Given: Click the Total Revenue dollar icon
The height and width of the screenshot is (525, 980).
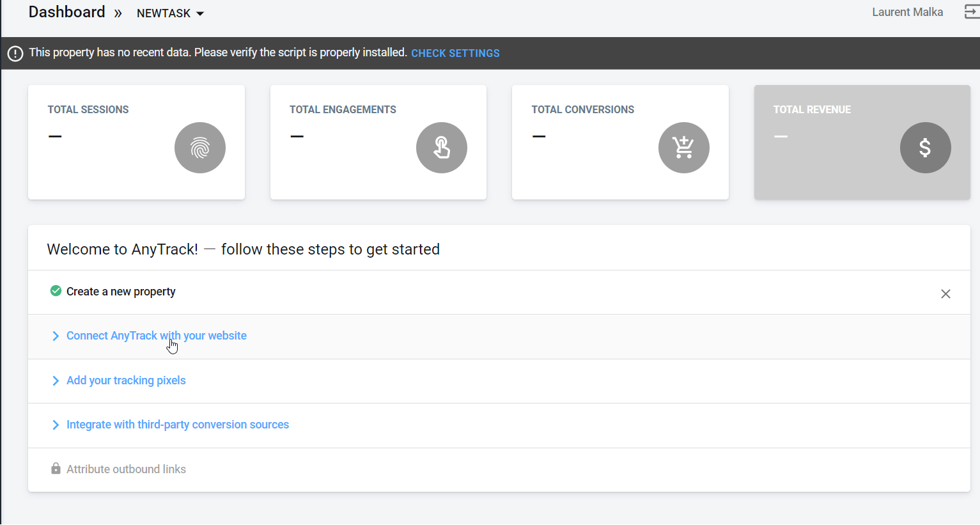Looking at the screenshot, I should (926, 148).
